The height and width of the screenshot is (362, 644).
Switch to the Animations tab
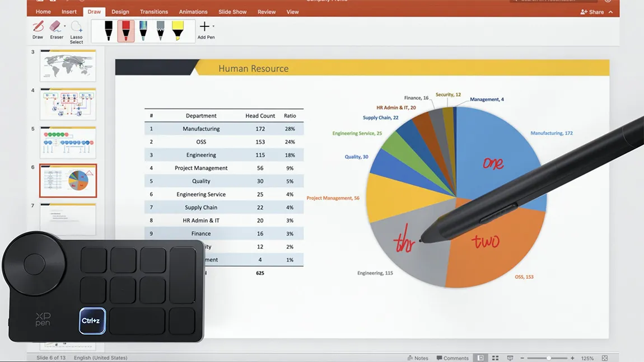[193, 12]
